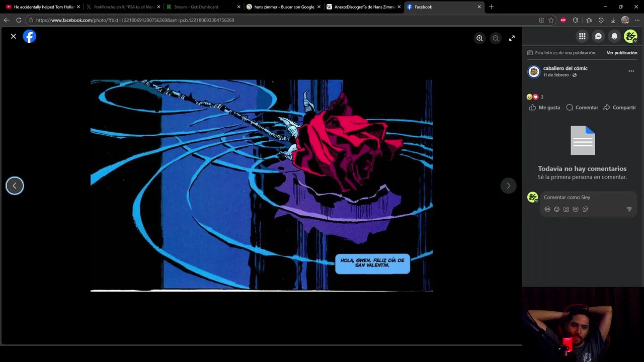Screen dimensions: 644x362
Task: Close the hans zimmer Google search tab
Action: click(318, 7)
